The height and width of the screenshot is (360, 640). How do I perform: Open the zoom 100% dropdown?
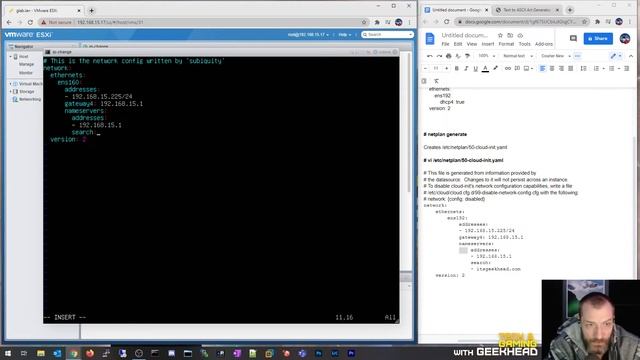tap(487, 56)
